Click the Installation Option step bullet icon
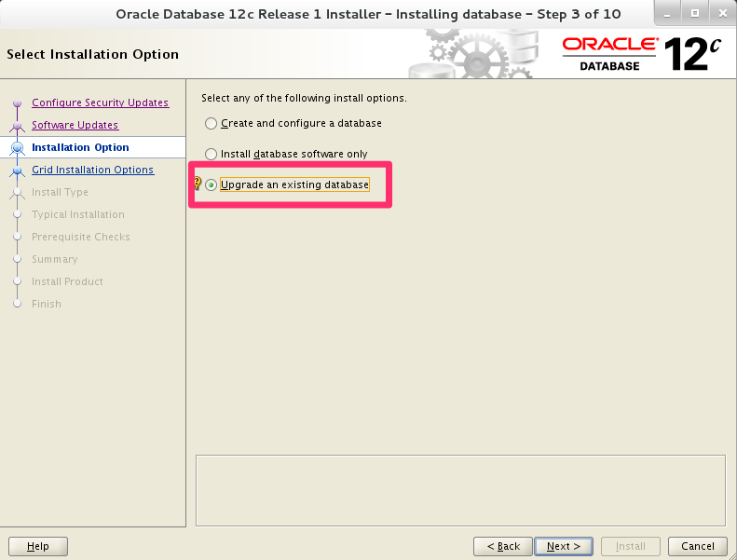 coord(18,147)
